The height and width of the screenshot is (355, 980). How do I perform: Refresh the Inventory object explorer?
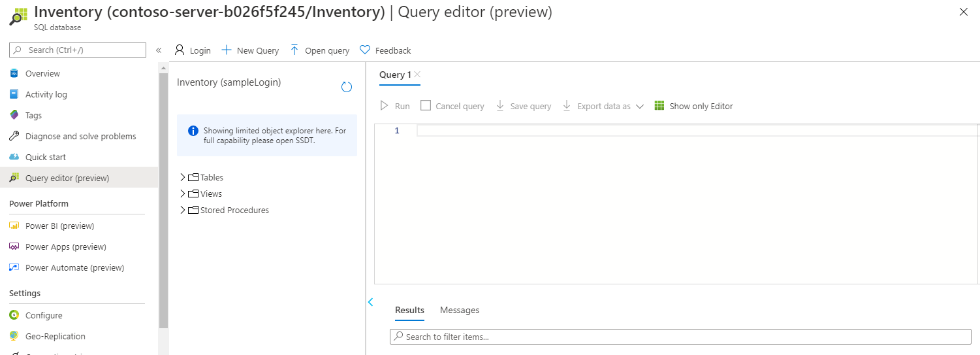(347, 87)
